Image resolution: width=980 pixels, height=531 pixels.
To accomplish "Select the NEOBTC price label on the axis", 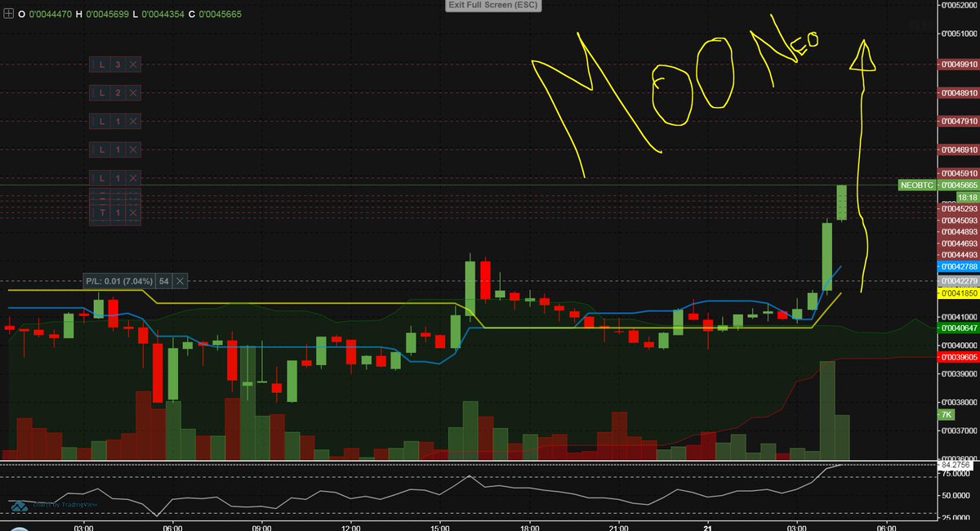I will 916,185.
